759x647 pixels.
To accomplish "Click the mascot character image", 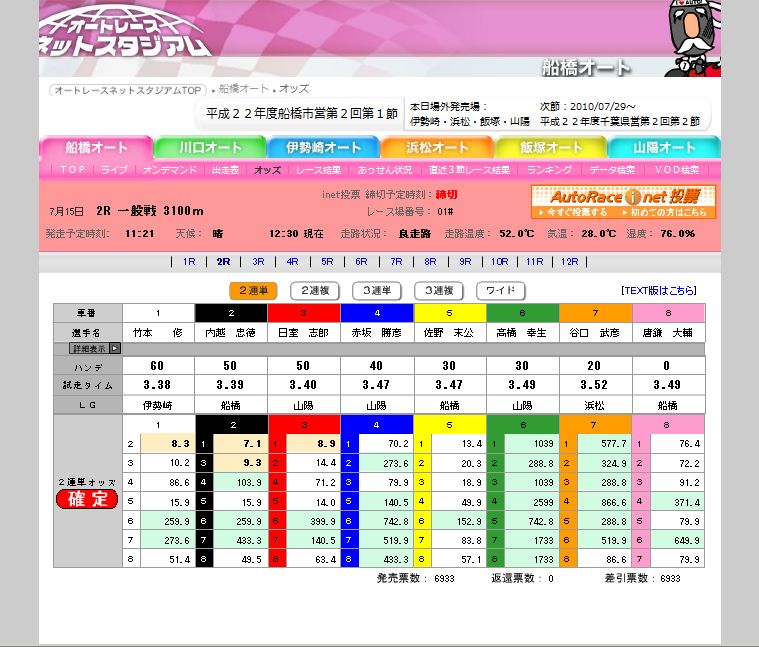I will pos(693,39).
